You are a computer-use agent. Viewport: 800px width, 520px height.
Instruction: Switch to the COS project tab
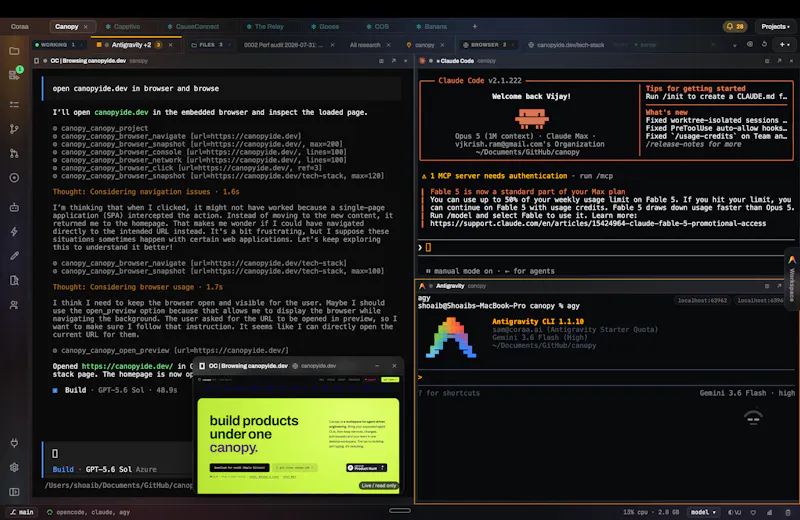(378, 27)
